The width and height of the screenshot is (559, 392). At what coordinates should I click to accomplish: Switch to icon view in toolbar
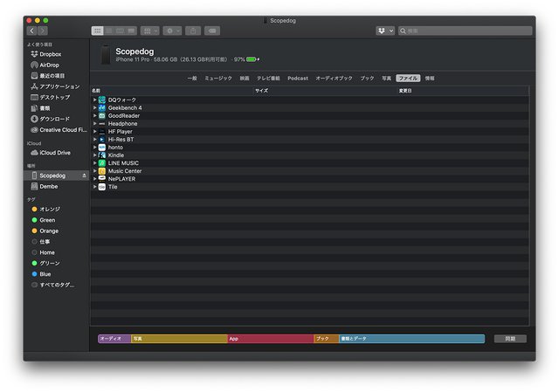[97, 31]
